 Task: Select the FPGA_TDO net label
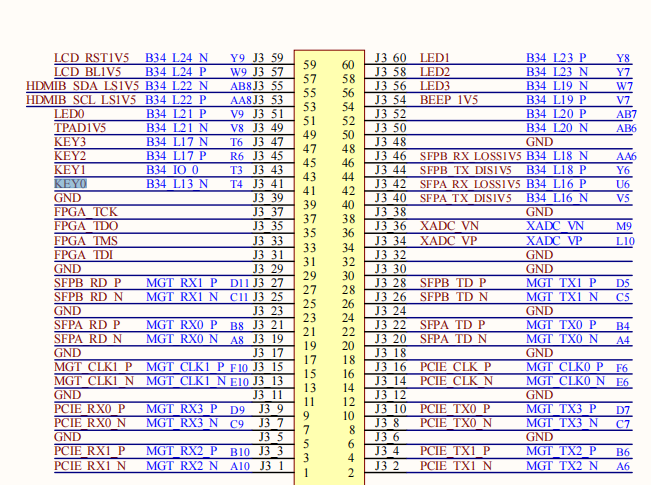(86, 227)
